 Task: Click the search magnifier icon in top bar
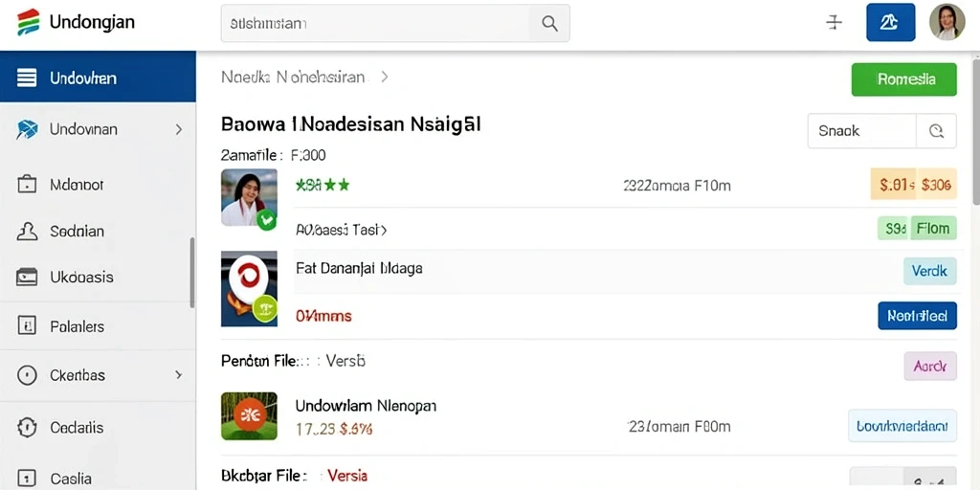tap(549, 24)
